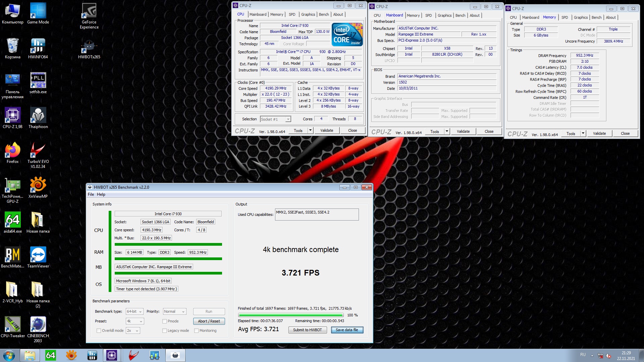This screenshot has height=362, width=644.
Task: Open the Benchmark type 64-bit dropdown
Action: (x=135, y=311)
